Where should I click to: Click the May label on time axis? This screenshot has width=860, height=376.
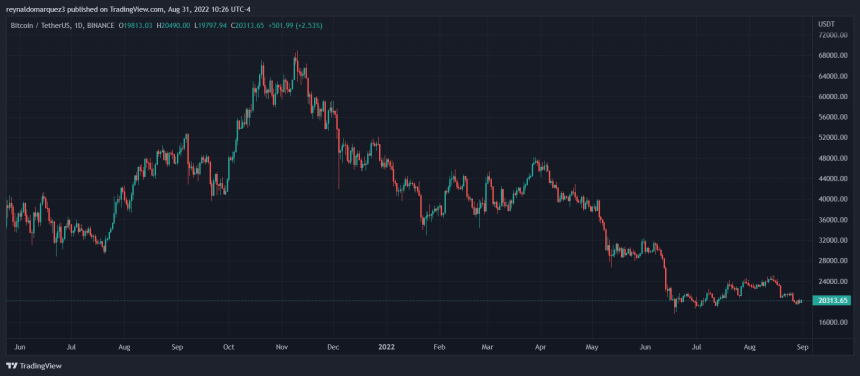pyautogui.click(x=591, y=347)
